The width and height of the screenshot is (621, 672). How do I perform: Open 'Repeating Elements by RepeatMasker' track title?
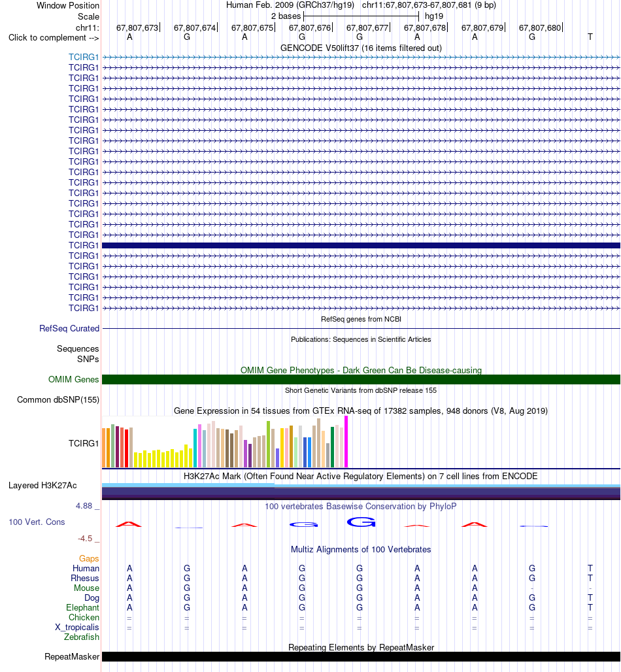(361, 648)
